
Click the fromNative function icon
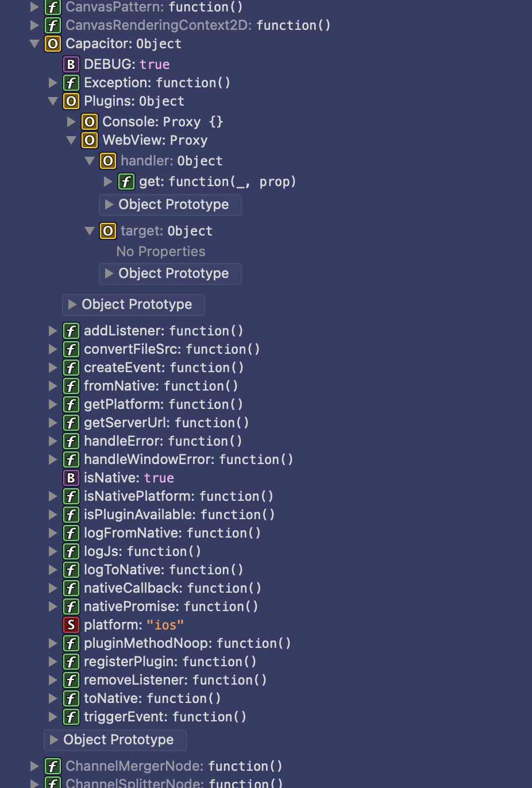point(71,386)
